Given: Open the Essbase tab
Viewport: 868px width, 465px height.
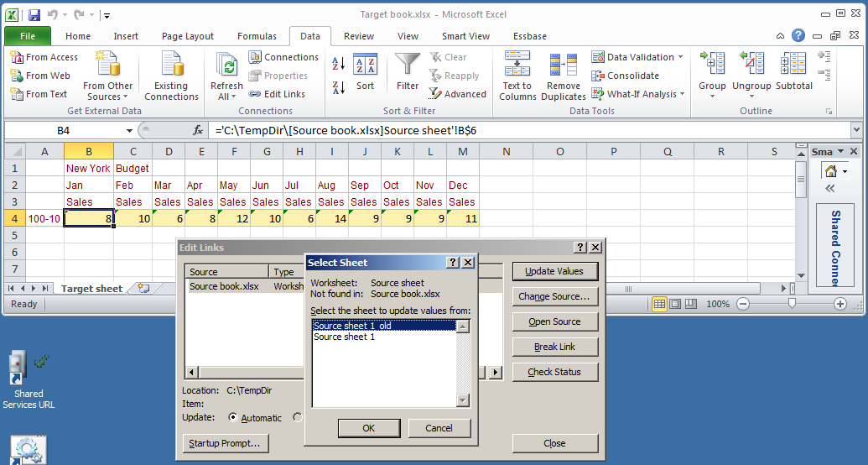Looking at the screenshot, I should coord(530,36).
